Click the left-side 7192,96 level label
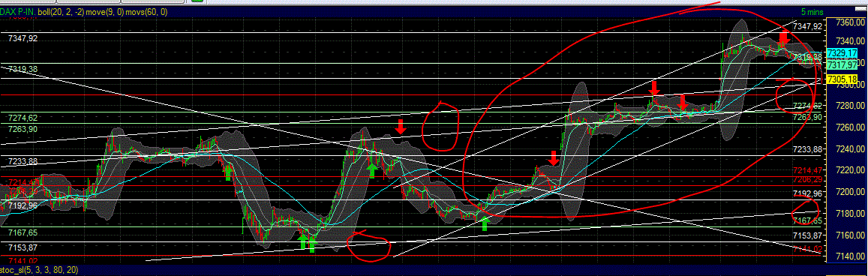The image size is (868, 276). point(23,205)
